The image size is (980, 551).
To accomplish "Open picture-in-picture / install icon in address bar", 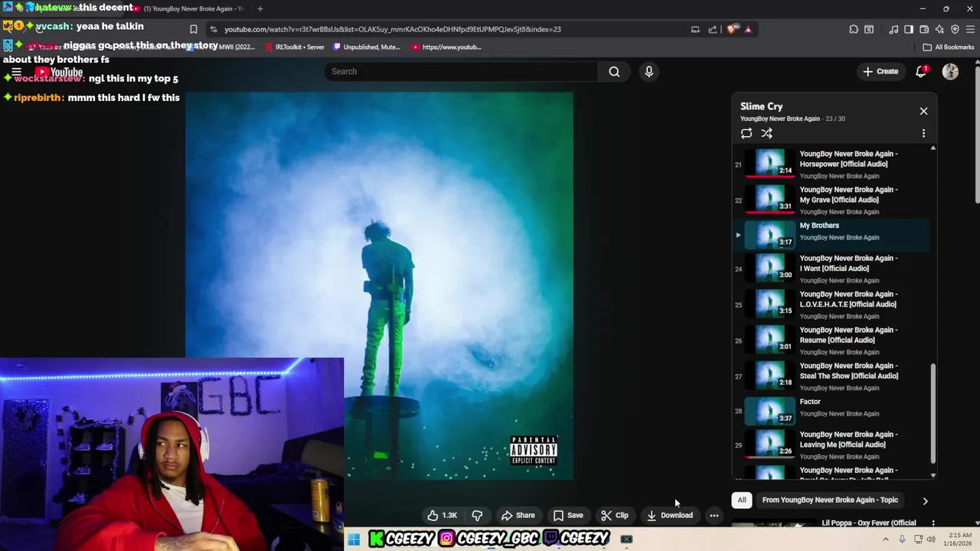I will pyautogui.click(x=695, y=29).
